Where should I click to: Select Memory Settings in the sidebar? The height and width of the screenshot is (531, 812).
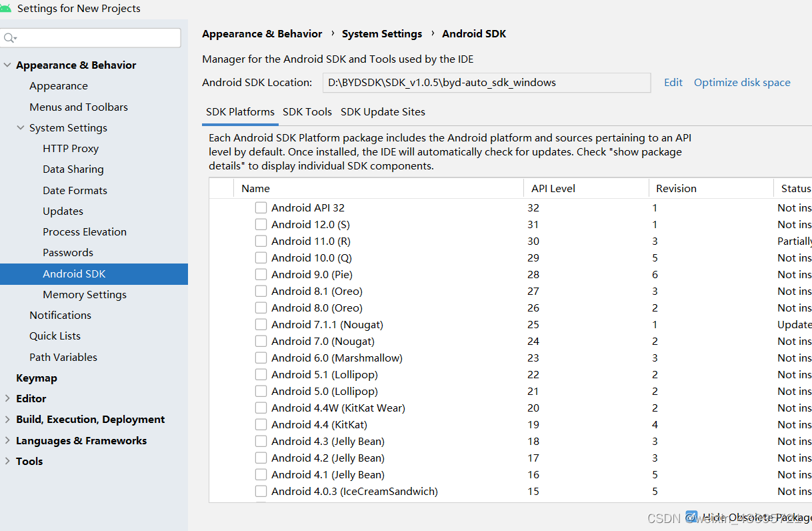pyautogui.click(x=84, y=294)
